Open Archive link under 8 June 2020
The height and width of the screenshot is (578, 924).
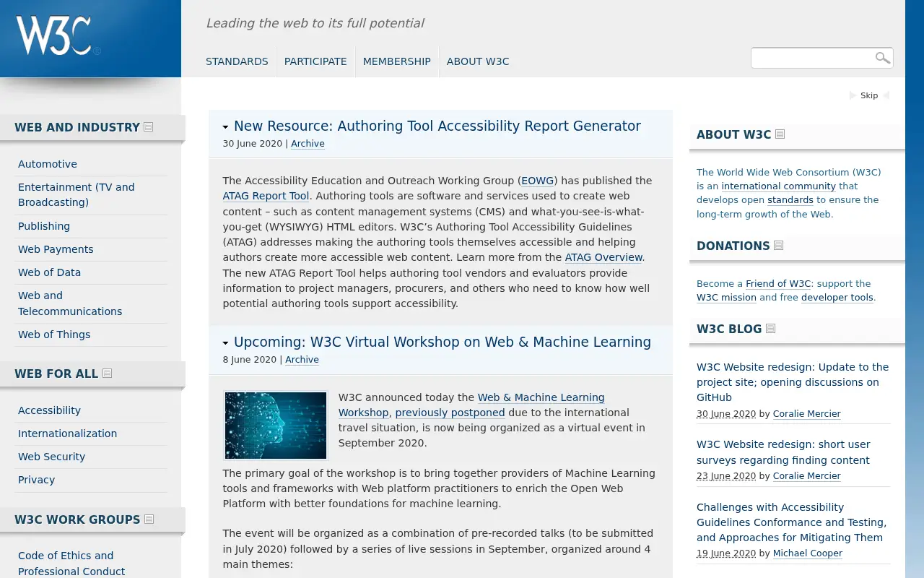(302, 360)
